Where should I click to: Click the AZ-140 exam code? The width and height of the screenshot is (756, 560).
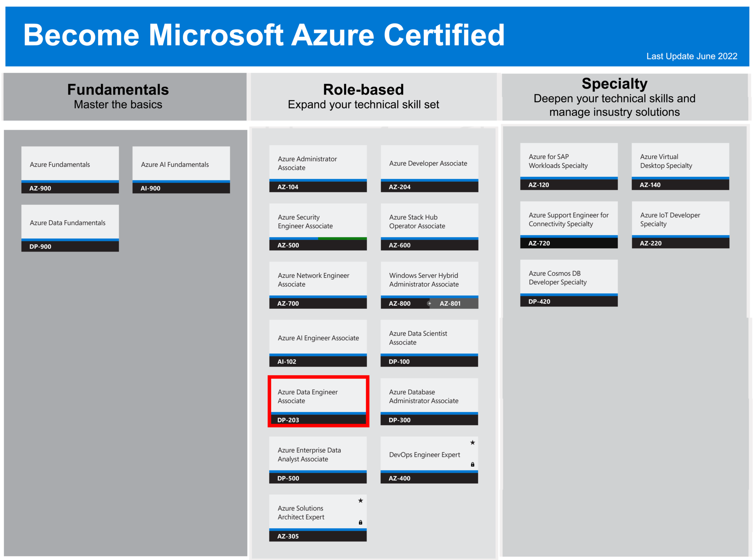tap(650, 185)
